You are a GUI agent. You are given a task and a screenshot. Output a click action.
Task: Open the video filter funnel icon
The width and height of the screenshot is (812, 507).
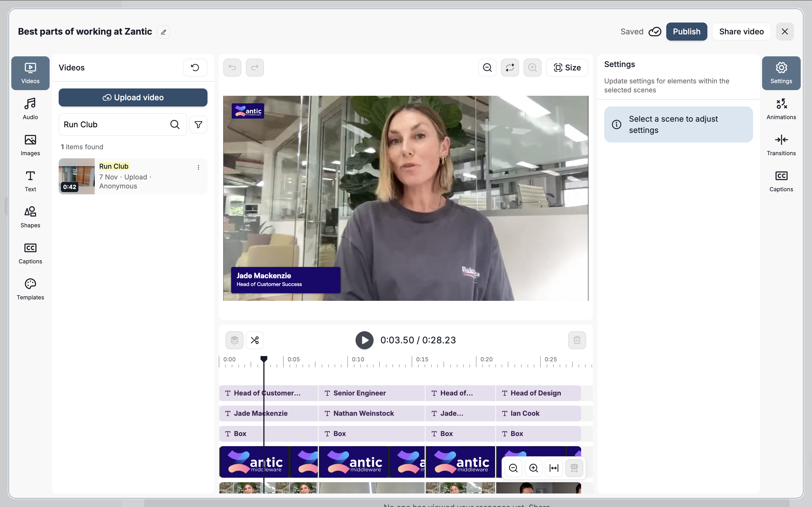[198, 124]
